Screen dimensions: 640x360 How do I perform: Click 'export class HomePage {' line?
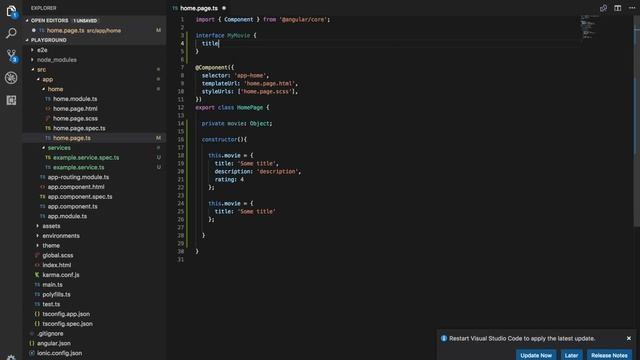coord(232,107)
